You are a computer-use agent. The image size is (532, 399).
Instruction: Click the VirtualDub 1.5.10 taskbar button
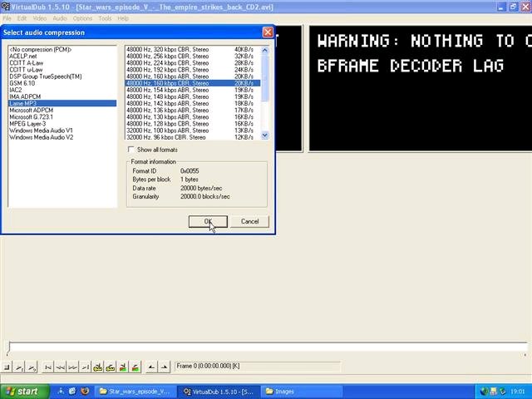pyautogui.click(x=219, y=392)
